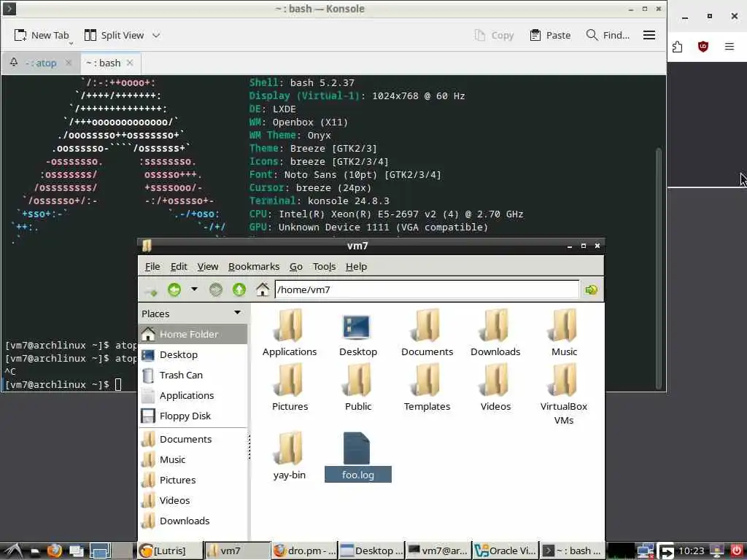
Task: Click the dro.pm Firefox taskbar button
Action: point(305,551)
